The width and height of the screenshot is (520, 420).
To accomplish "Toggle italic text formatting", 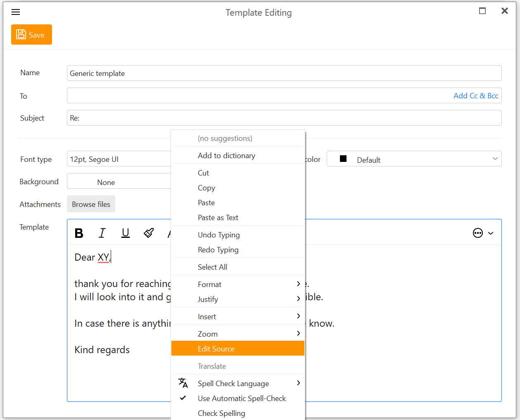I will pos(102,233).
